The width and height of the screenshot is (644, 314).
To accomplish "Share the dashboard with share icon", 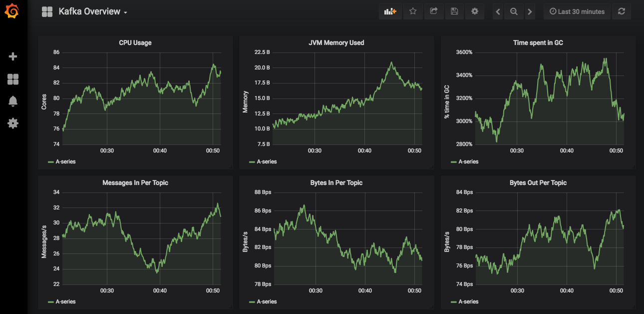I will tap(433, 11).
